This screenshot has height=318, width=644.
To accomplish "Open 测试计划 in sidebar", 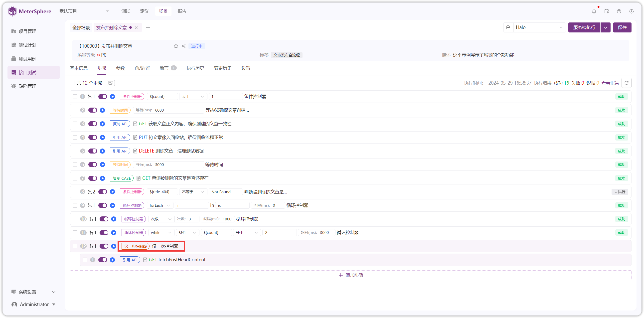I will (x=34, y=45).
